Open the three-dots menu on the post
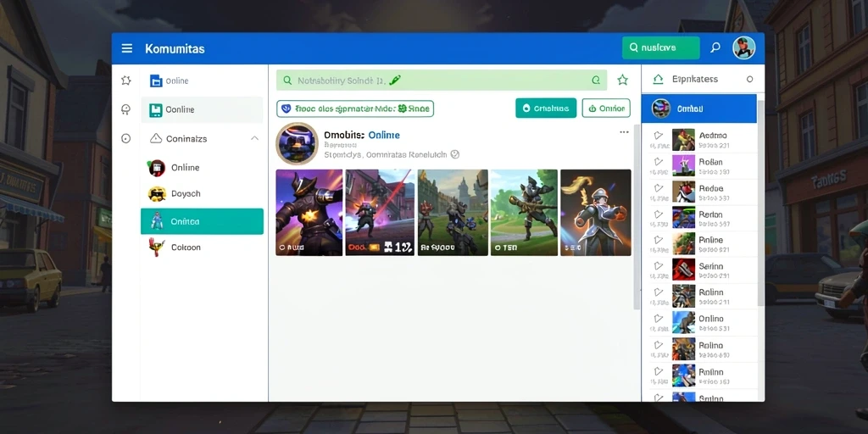Viewport: 868px width, 434px height. [624, 132]
